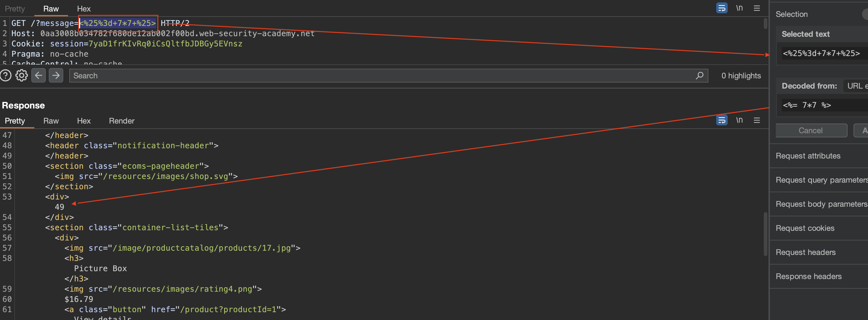
Task: Toggle non-printable characters in request pane
Action: [739, 8]
